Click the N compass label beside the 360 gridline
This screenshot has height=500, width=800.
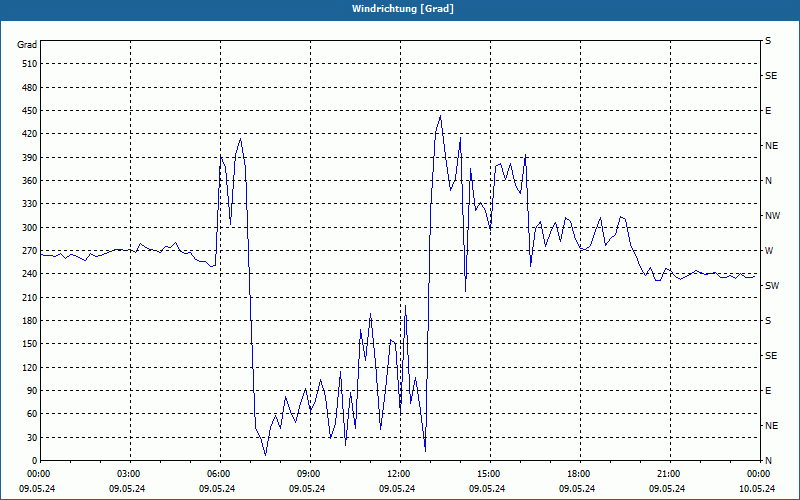(x=768, y=181)
